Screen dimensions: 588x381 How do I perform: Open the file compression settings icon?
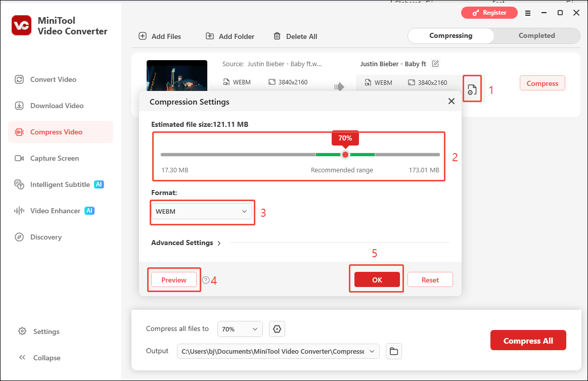point(472,89)
